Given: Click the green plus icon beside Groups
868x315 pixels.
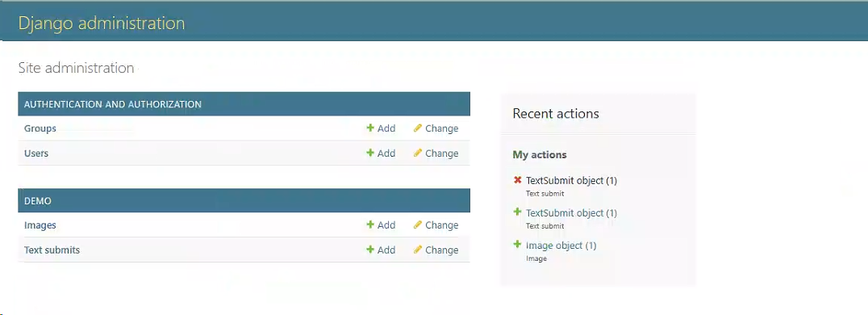Looking at the screenshot, I should pyautogui.click(x=370, y=128).
